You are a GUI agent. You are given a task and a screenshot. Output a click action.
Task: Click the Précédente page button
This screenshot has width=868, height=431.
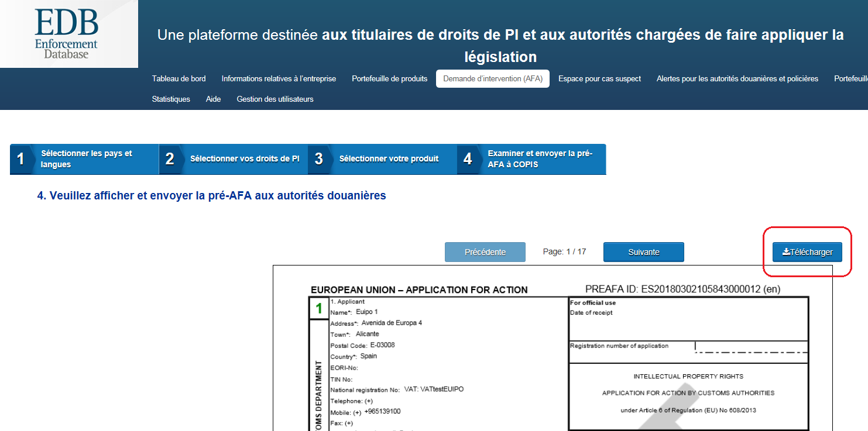(485, 252)
